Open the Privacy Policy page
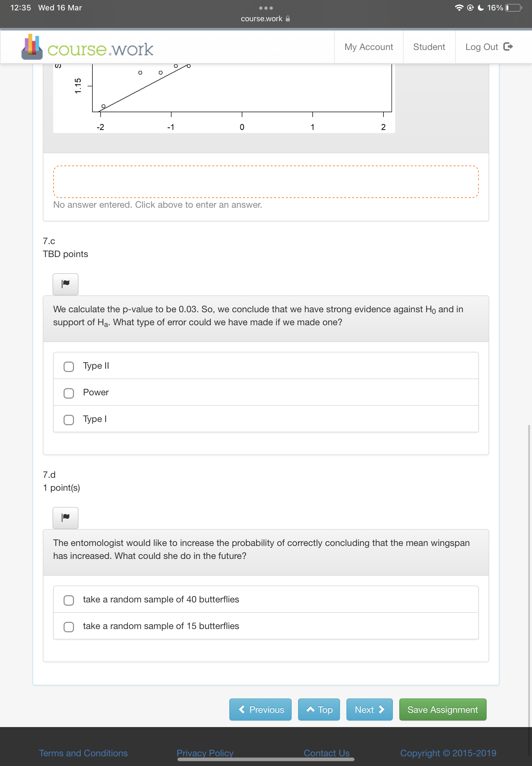Screen dimensions: 532x766 click(204, 753)
